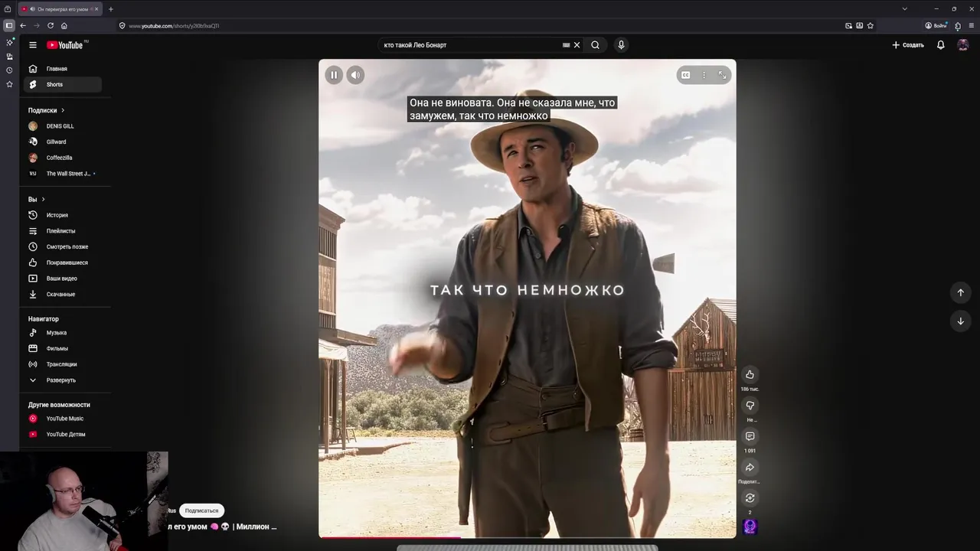Screen dimensions: 980x551
Task: Open Ваши видео in sidebar
Action: (x=62, y=279)
